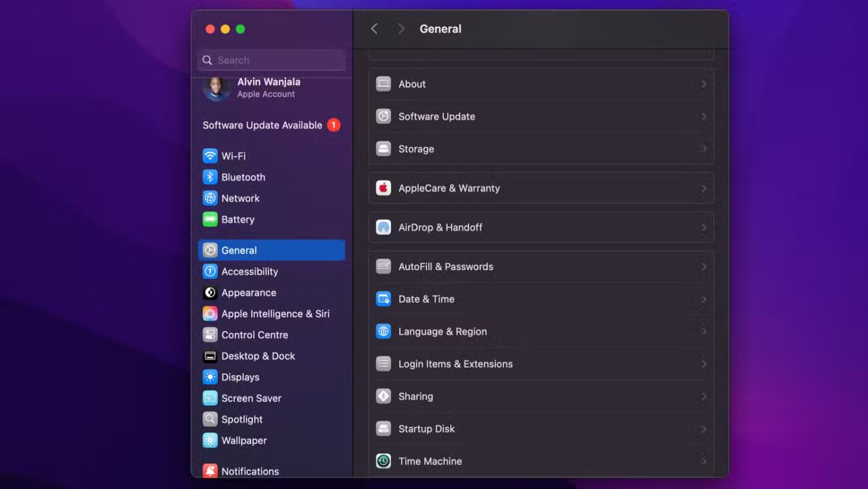Switch to Desktop & Dock settings
Screen dimensions: 868x489
(258, 356)
